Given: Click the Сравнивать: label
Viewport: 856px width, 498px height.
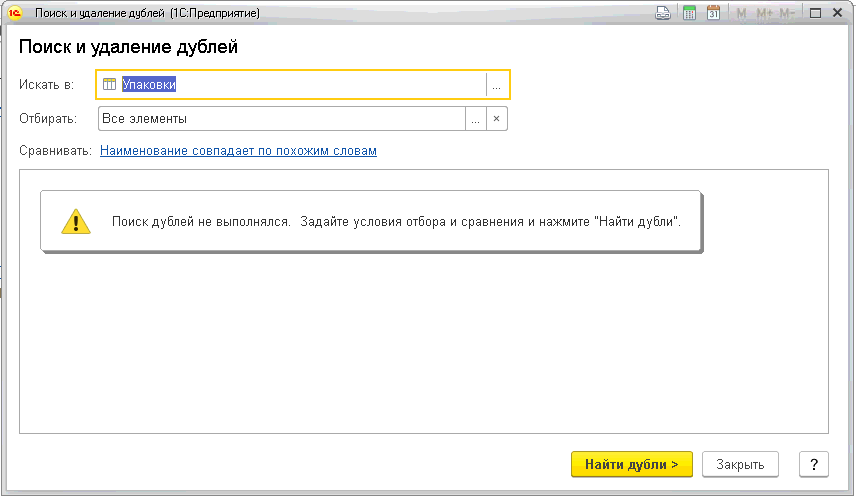Looking at the screenshot, I should click(x=55, y=151).
